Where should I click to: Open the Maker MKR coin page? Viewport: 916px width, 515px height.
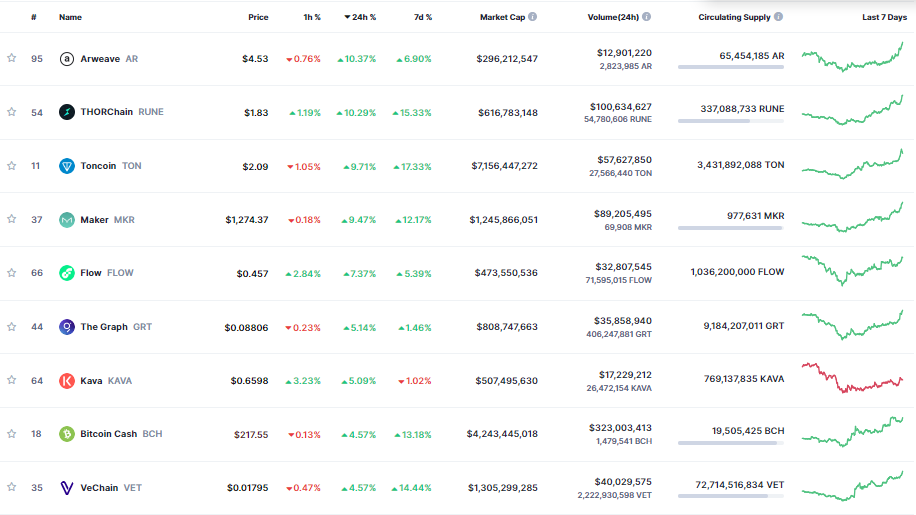click(107, 220)
